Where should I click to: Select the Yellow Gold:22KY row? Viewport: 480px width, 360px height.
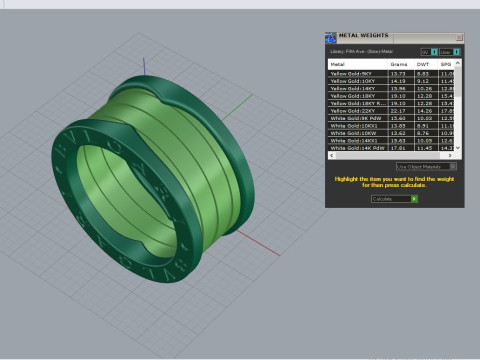coord(391,111)
